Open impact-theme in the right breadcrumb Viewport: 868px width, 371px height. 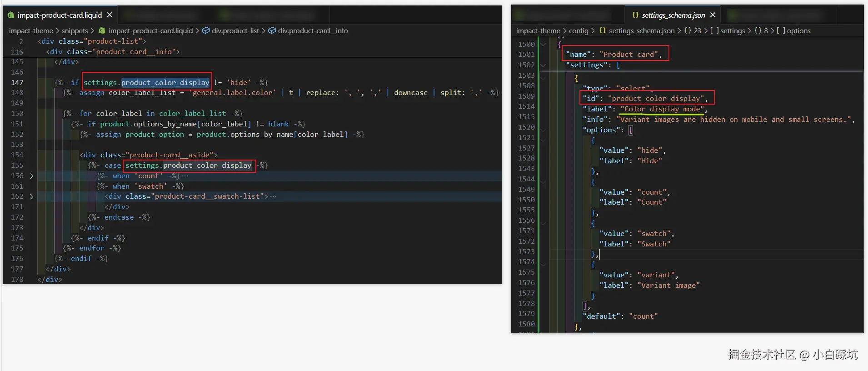tap(538, 30)
